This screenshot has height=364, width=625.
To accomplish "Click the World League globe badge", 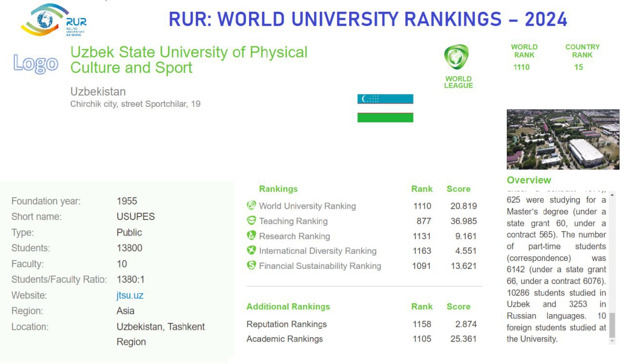I will pos(457,57).
